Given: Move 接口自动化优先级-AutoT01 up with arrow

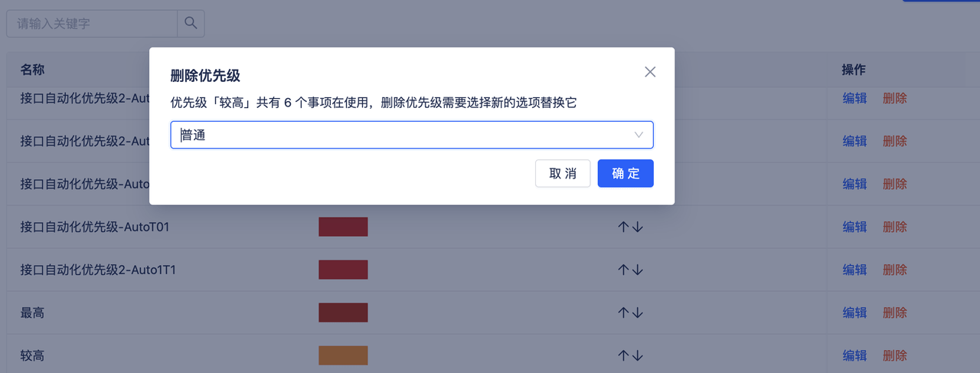Looking at the screenshot, I should [x=623, y=227].
